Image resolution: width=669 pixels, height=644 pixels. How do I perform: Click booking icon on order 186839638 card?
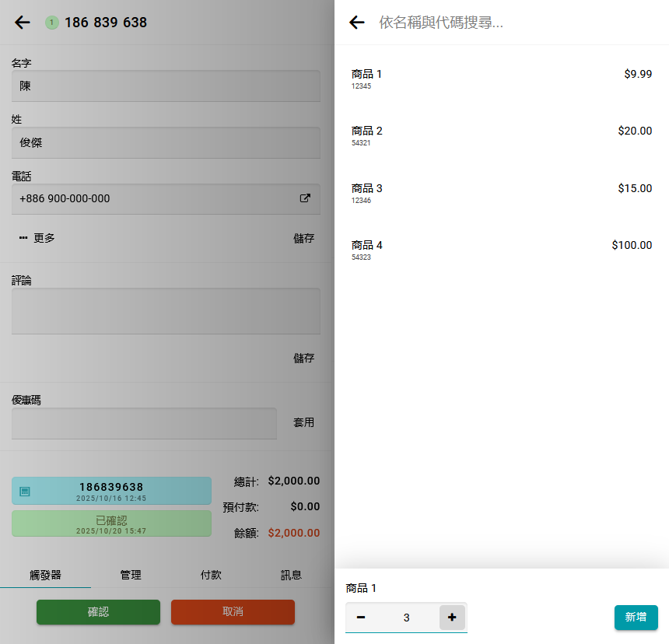(25, 492)
